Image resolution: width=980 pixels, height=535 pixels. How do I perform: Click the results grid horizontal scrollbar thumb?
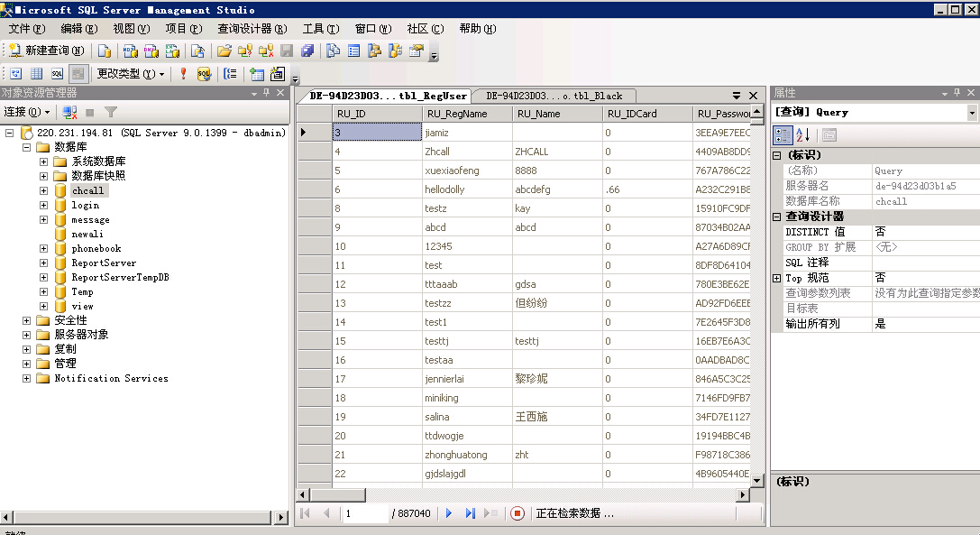click(x=338, y=495)
